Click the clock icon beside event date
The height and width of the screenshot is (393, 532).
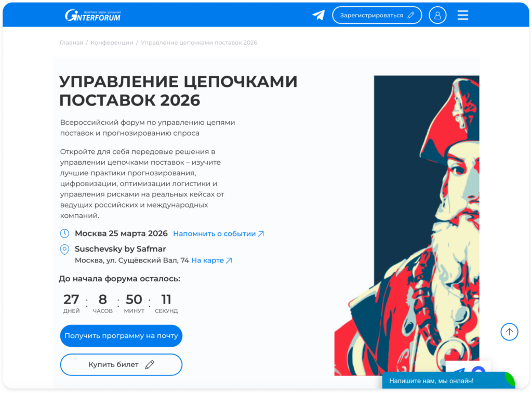[x=64, y=233]
